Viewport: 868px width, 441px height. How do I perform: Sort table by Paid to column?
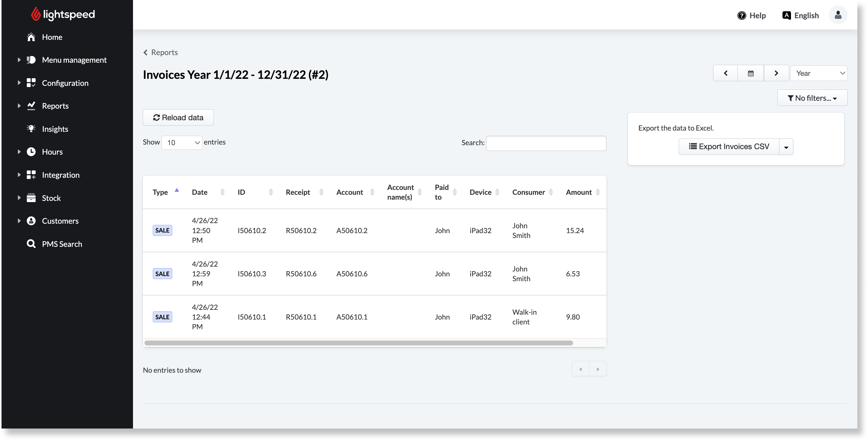pyautogui.click(x=446, y=192)
